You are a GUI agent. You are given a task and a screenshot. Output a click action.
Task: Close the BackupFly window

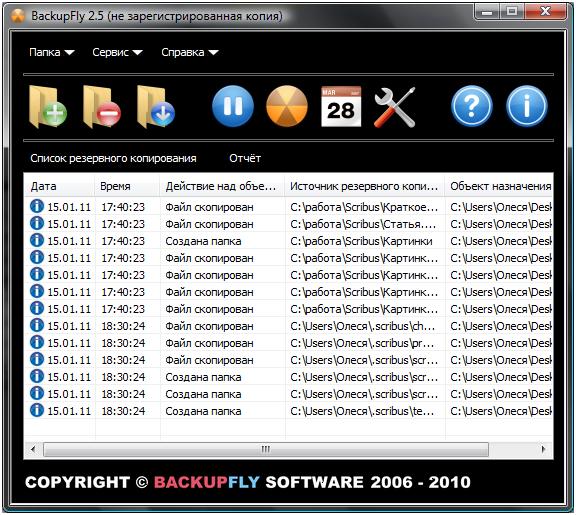click(x=545, y=12)
